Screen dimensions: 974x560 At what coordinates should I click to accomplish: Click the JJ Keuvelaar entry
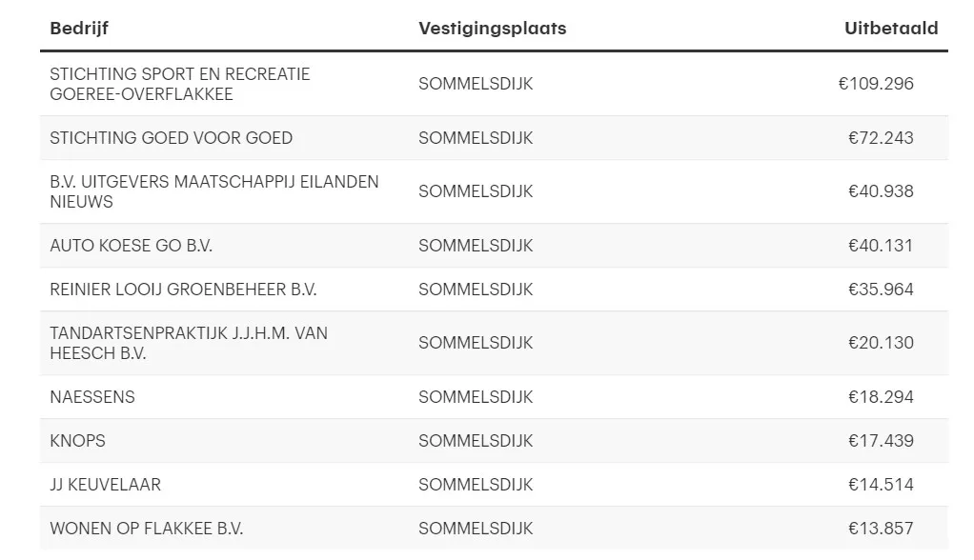point(105,484)
